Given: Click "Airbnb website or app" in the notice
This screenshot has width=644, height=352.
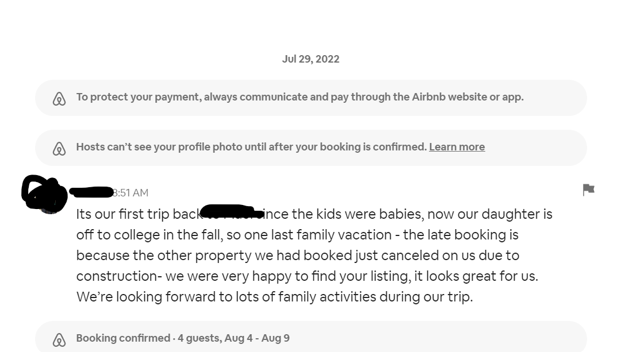Looking at the screenshot, I should click(467, 97).
